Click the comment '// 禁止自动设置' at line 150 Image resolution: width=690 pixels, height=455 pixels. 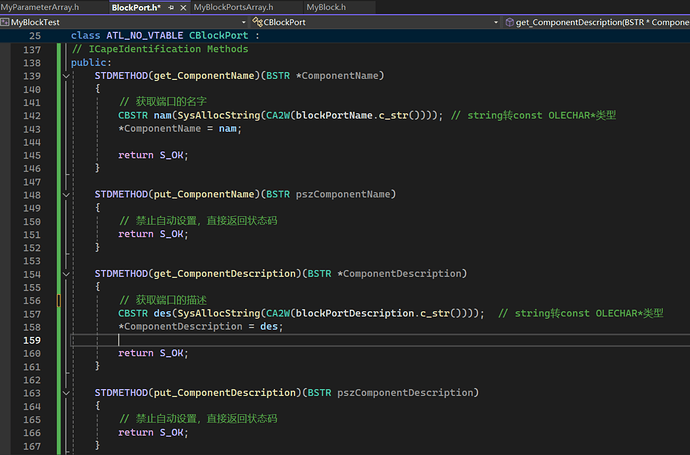[198, 220]
